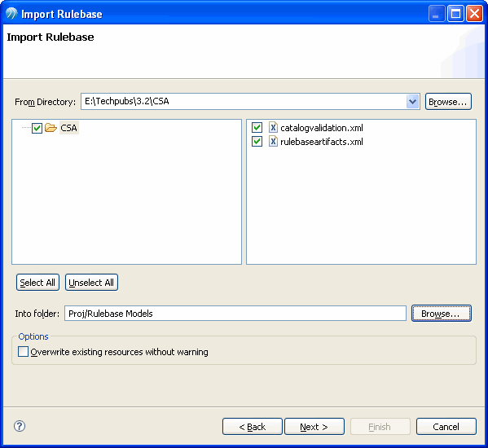
Task: Click the Import Rulebase title bar icon
Action: pyautogui.click(x=11, y=14)
